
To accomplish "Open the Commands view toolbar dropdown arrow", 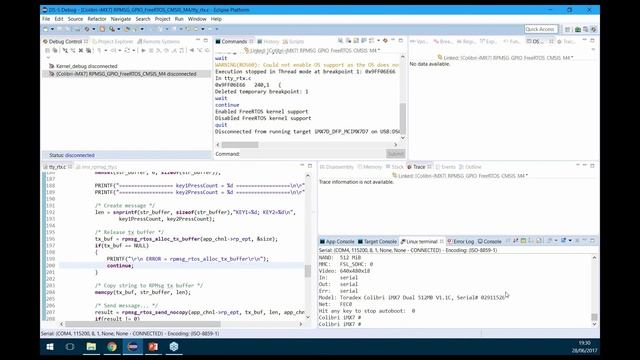I will tap(379, 41).
